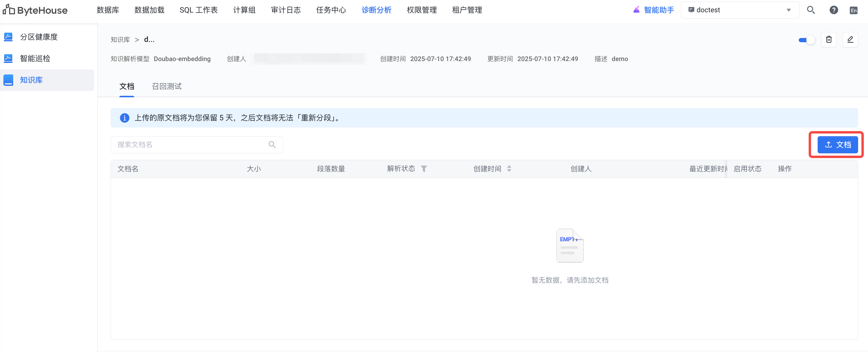Open the help question mark icon
Screen dimensions: 868x352
[x=833, y=10]
